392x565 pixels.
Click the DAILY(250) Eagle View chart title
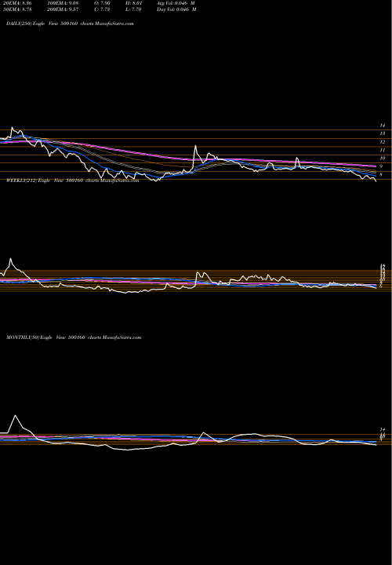71,24
